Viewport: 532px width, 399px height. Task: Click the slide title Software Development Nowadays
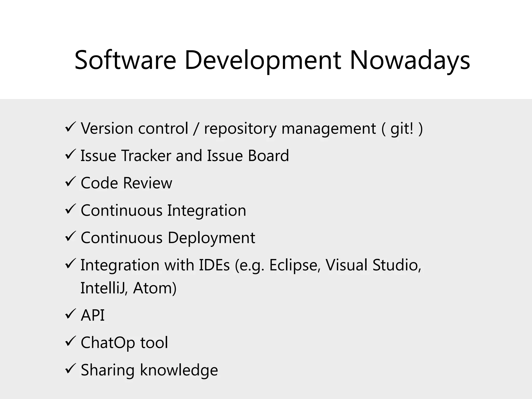point(272,60)
